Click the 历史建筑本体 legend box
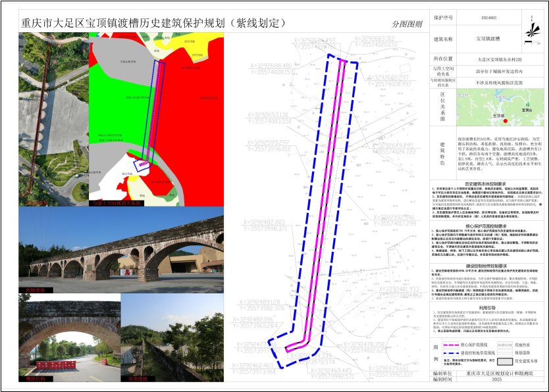Image resolution: width=549 pixels, height=392 pixels. (505, 361)
